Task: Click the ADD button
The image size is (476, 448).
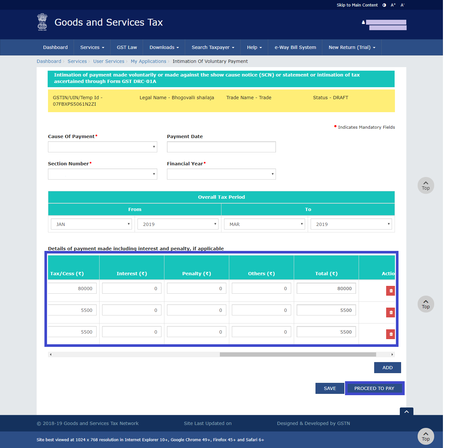Action: 387,368
